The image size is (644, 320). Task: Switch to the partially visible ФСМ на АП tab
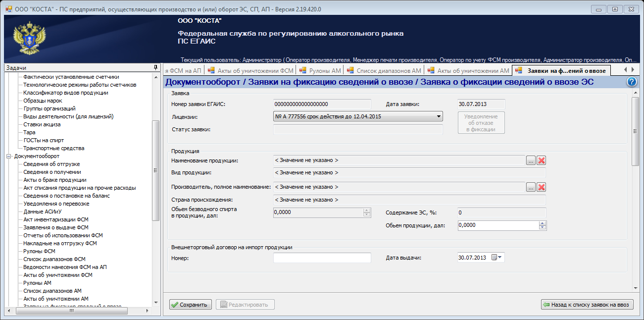tap(184, 70)
